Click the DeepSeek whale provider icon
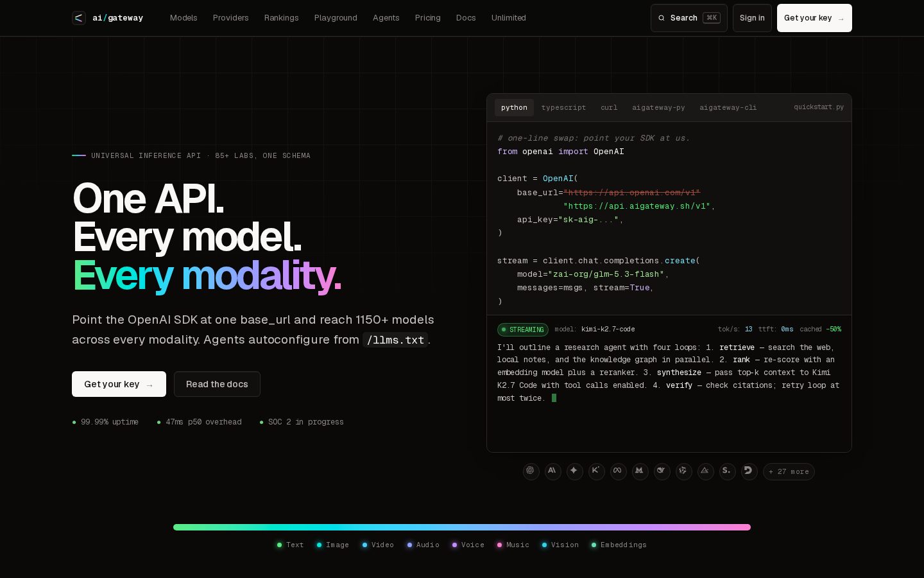The image size is (924, 578). pos(662,471)
